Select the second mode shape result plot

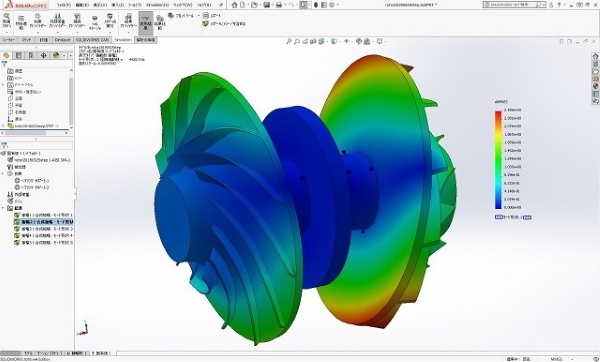[x=44, y=222]
